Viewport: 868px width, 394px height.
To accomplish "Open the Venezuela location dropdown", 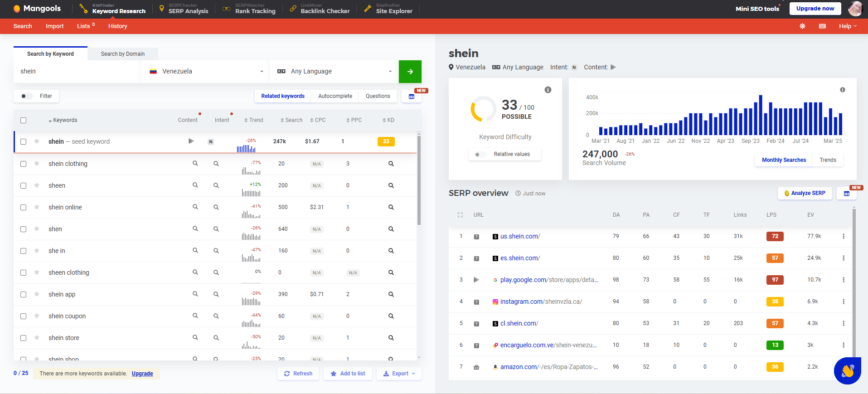I will click(x=206, y=72).
